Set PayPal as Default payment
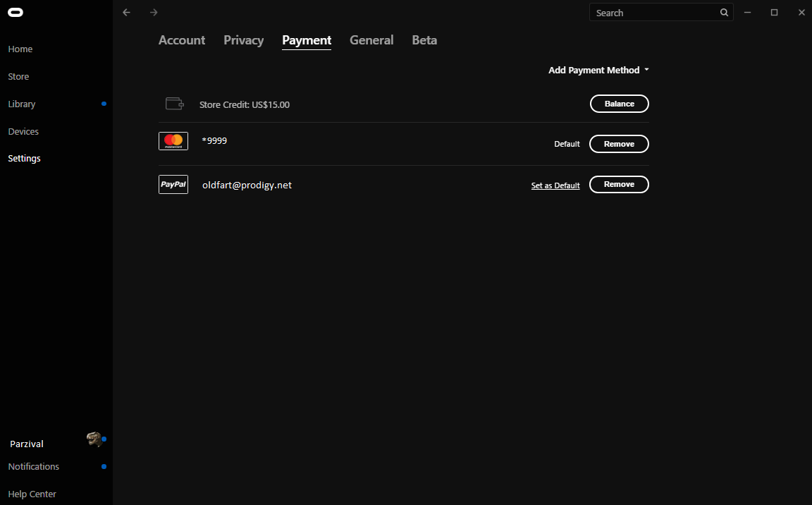 pos(555,185)
